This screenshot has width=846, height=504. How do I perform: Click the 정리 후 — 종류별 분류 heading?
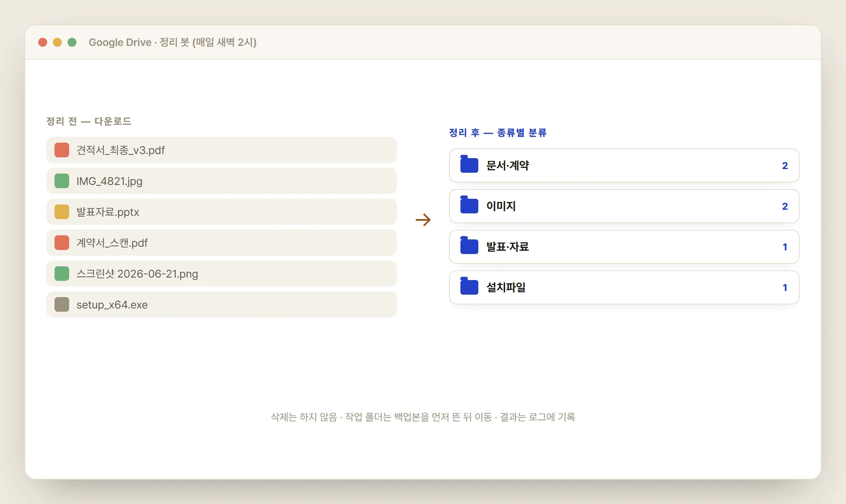(x=498, y=133)
